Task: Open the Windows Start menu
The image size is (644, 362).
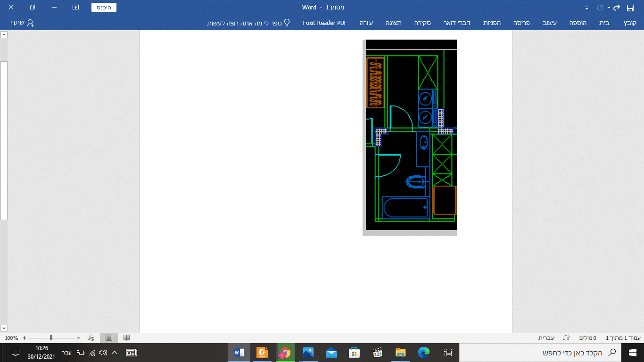Action: click(x=633, y=353)
